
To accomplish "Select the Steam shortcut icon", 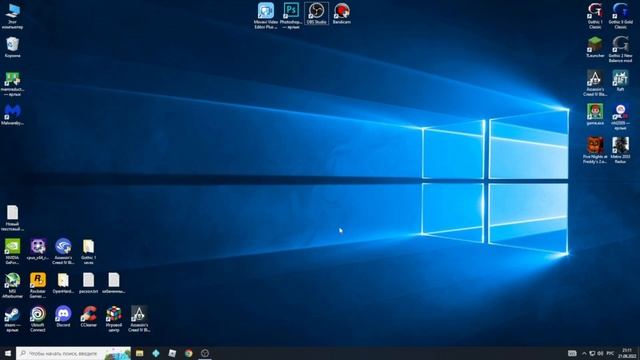I will [12, 319].
